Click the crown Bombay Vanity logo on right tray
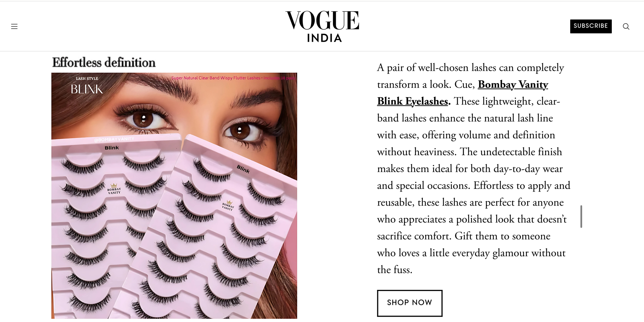 pyautogui.click(x=228, y=205)
